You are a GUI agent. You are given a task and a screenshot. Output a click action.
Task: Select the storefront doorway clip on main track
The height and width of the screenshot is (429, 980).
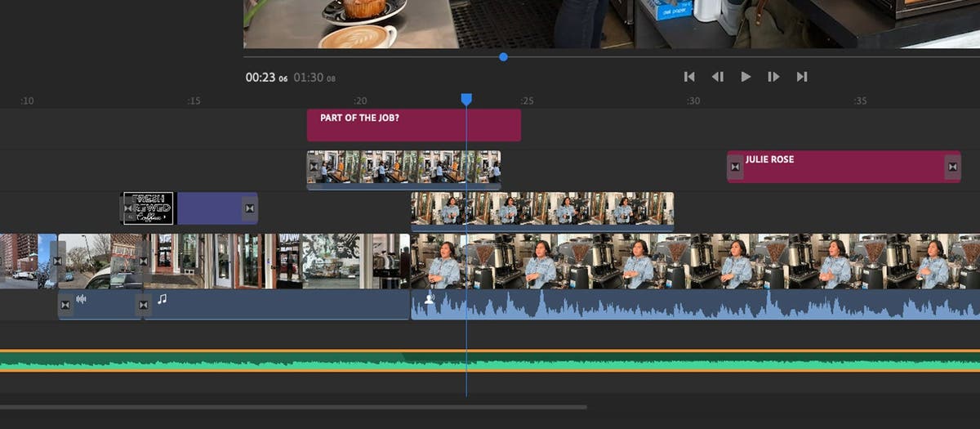click(x=278, y=261)
